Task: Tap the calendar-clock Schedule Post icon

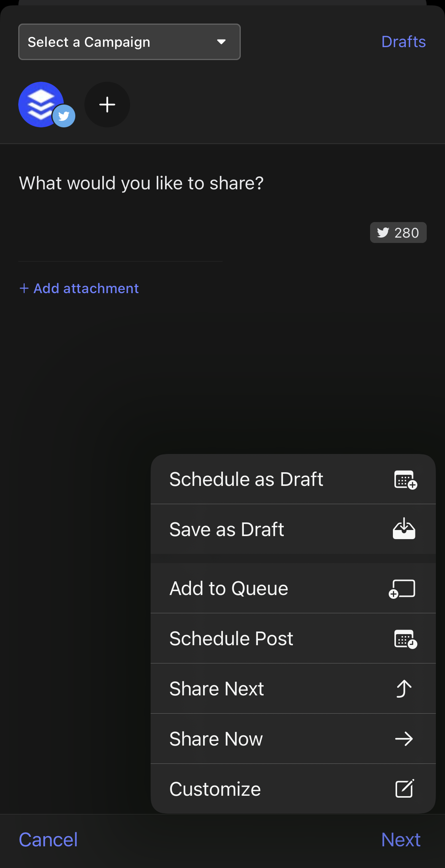Action: [x=405, y=639]
